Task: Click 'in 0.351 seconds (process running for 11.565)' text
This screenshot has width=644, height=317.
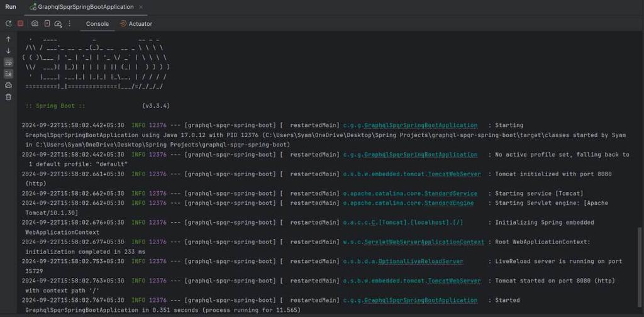Action: (x=221, y=310)
